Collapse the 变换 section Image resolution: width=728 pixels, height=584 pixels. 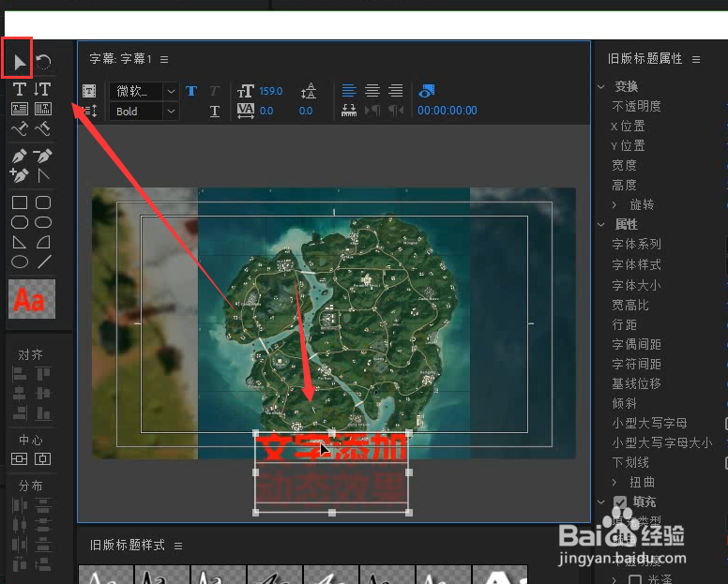click(601, 87)
